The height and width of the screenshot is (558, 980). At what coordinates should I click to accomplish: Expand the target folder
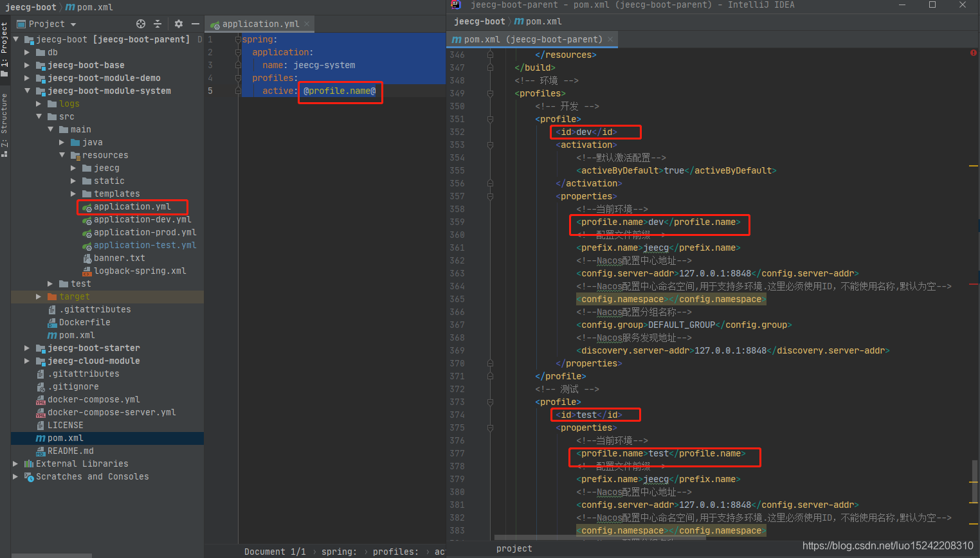(39, 296)
